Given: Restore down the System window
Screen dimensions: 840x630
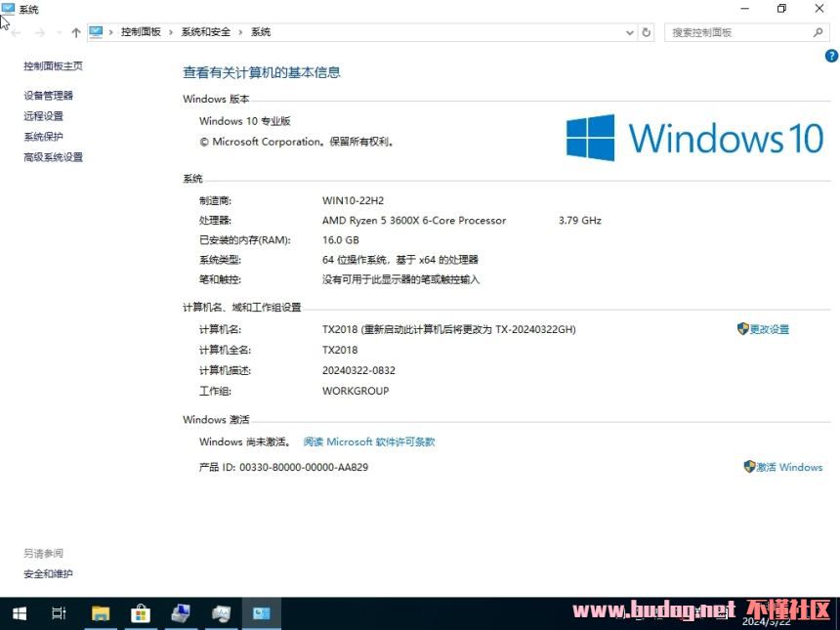Looking at the screenshot, I should tap(781, 9).
